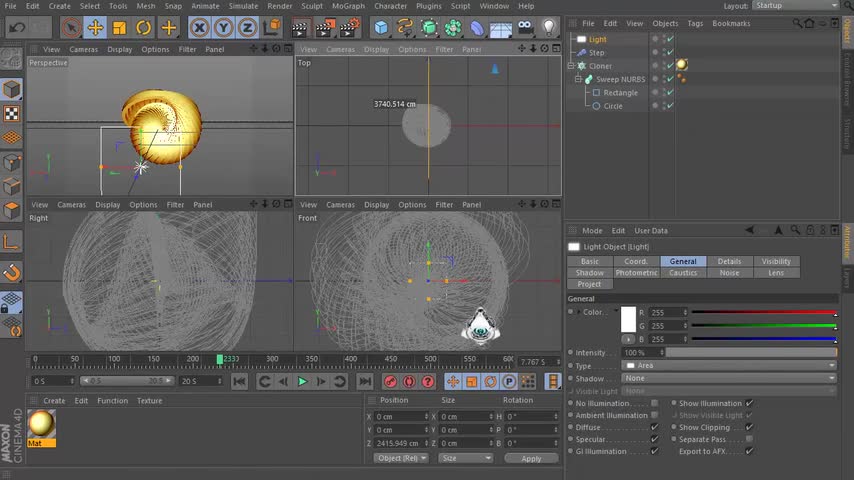The height and width of the screenshot is (480, 854).
Task: Select the Move tool in toolbar
Action: point(95,28)
